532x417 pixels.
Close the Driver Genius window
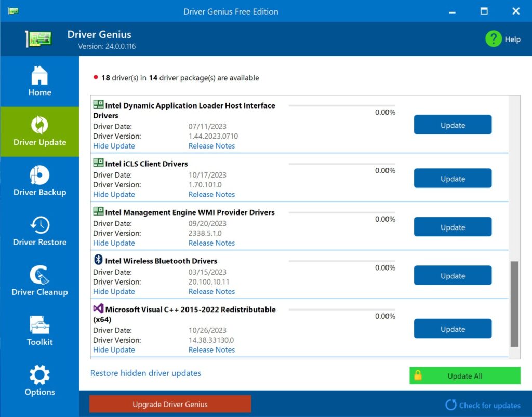[516, 11]
